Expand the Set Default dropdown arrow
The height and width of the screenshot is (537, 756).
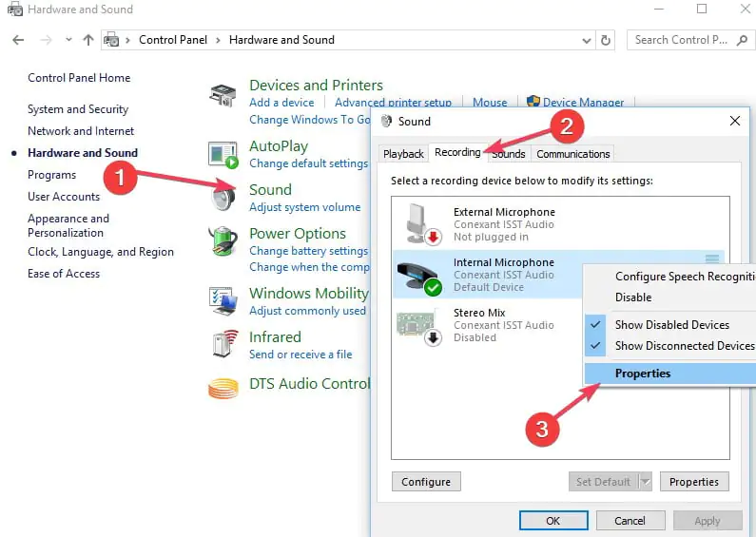click(x=645, y=482)
